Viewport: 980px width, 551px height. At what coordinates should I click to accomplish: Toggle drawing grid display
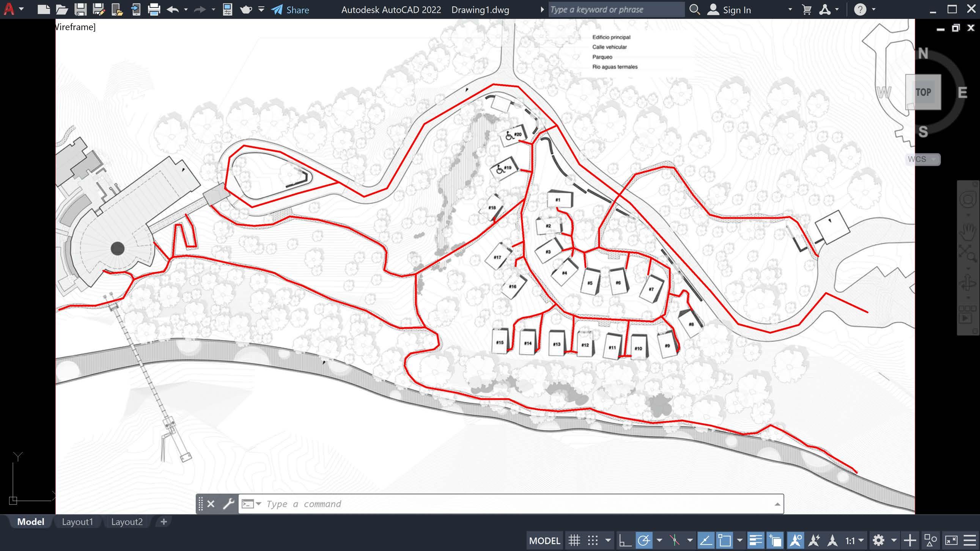coord(574,540)
